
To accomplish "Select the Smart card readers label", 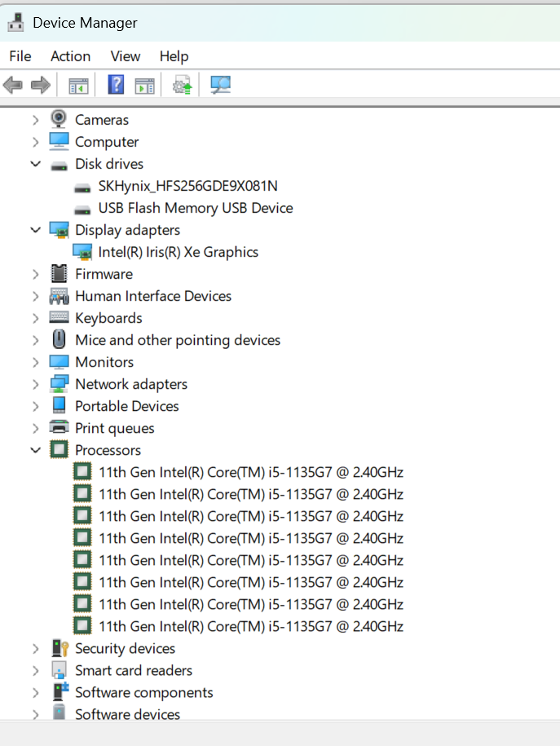I will 134,670.
